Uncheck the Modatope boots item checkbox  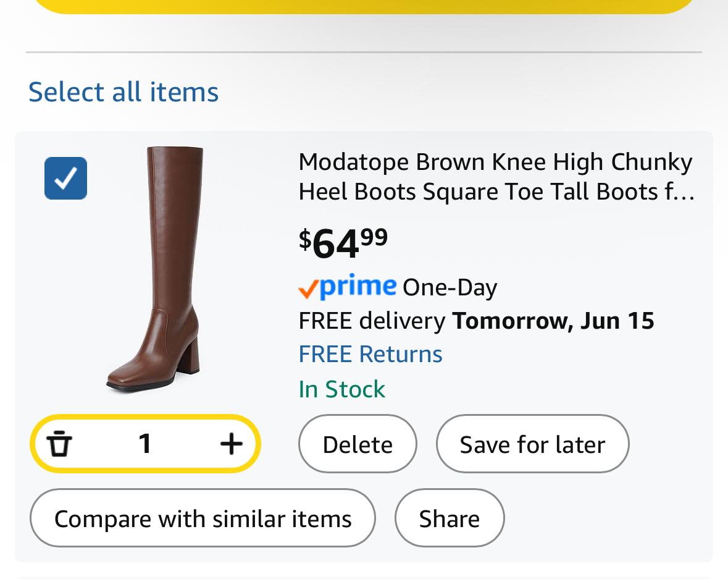pyautogui.click(x=65, y=179)
